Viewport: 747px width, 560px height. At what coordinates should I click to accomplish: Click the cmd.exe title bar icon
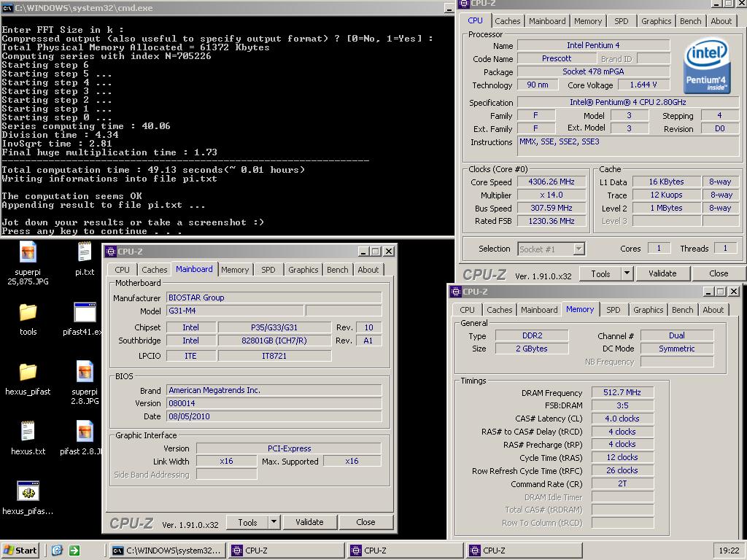click(7, 7)
